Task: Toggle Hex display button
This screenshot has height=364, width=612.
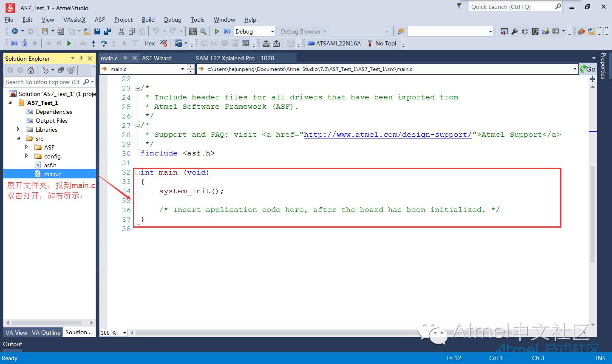Action: [x=150, y=43]
